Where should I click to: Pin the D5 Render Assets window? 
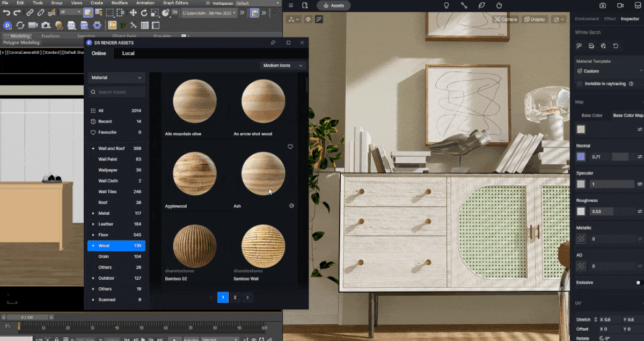(273, 42)
